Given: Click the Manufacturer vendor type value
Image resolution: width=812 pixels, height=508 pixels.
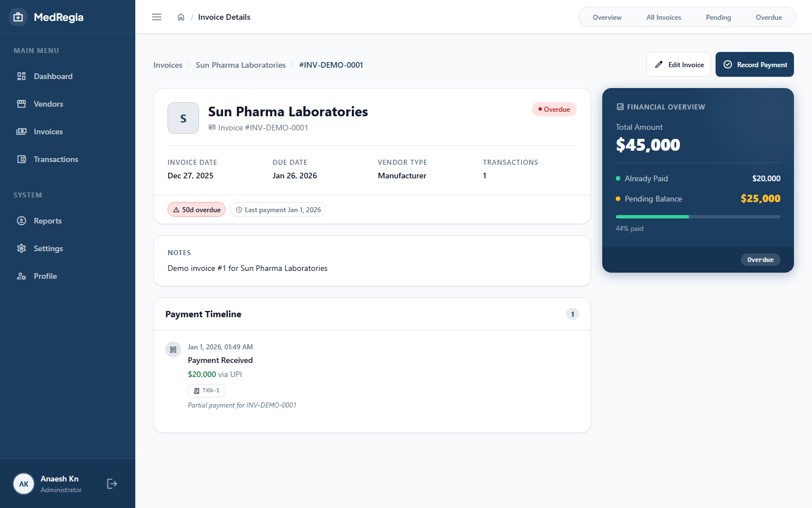Looking at the screenshot, I should [x=402, y=176].
